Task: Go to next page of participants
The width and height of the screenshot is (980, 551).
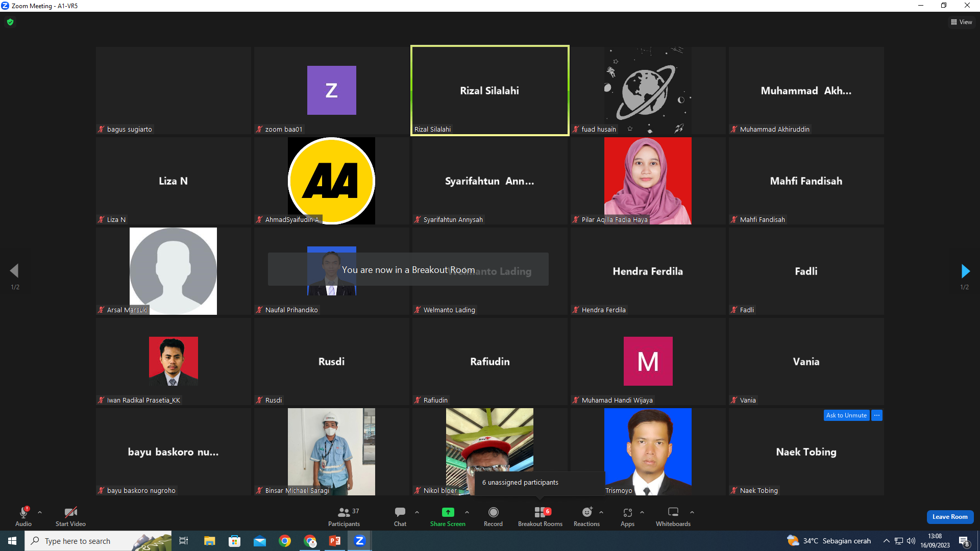Action: click(x=965, y=271)
